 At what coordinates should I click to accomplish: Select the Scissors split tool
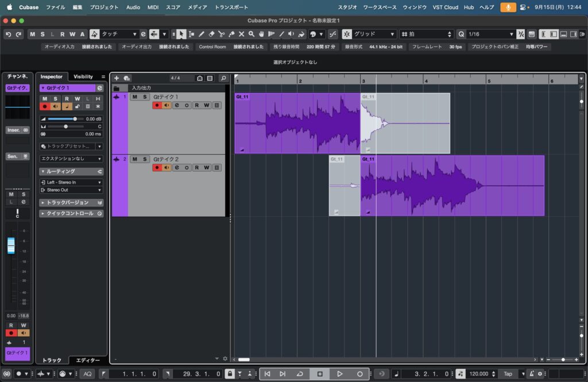[221, 34]
